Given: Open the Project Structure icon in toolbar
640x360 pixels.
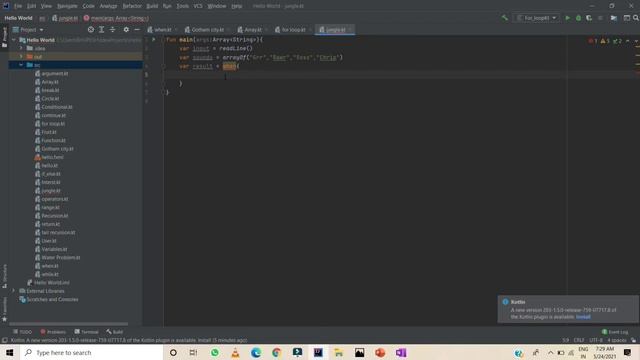Looking at the screenshot, I should pos(627,18).
